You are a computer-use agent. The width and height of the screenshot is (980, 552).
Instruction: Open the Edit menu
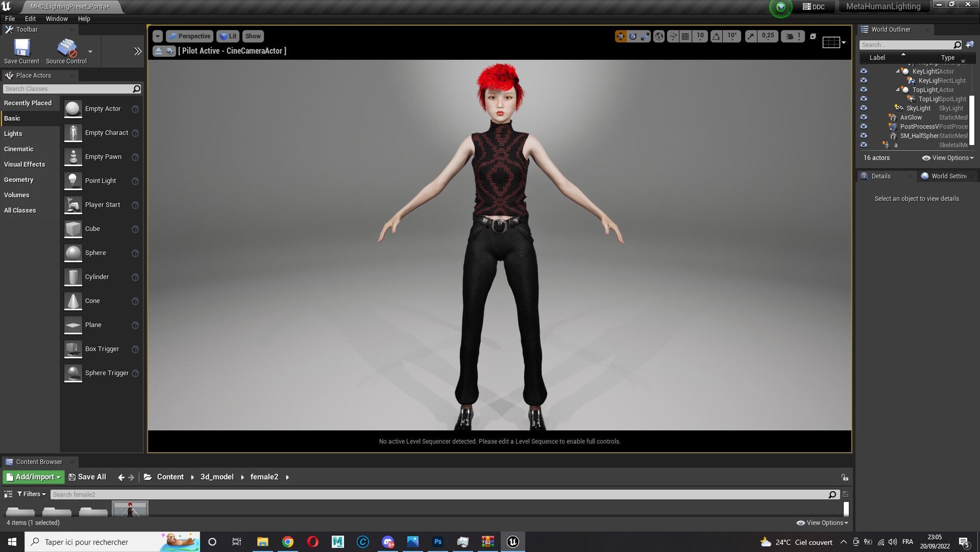pos(30,19)
